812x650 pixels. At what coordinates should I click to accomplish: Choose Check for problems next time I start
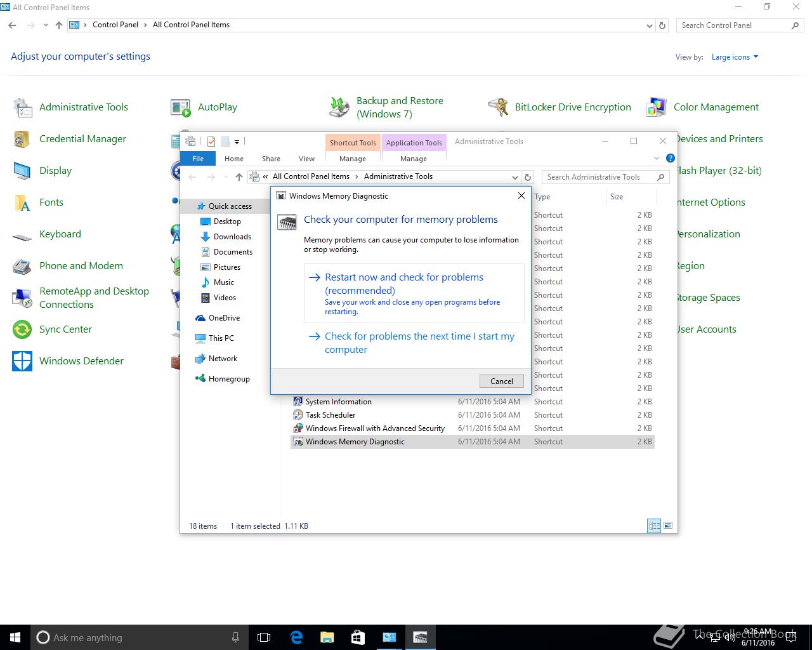click(414, 343)
